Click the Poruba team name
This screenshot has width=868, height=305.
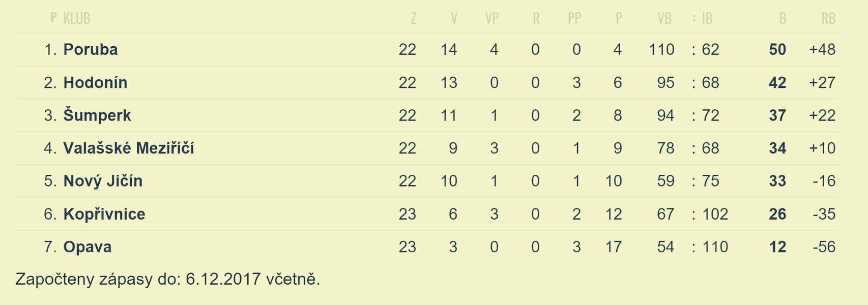pos(91,49)
